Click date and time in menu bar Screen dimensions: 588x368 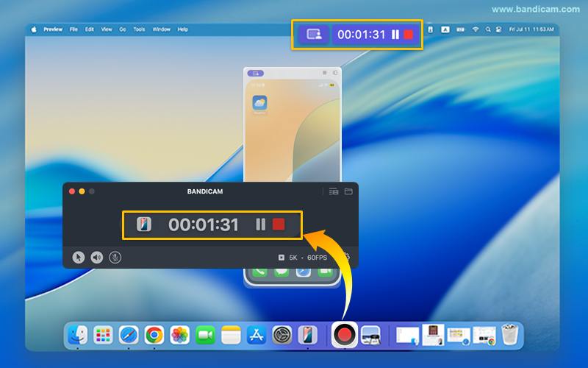[531, 29]
